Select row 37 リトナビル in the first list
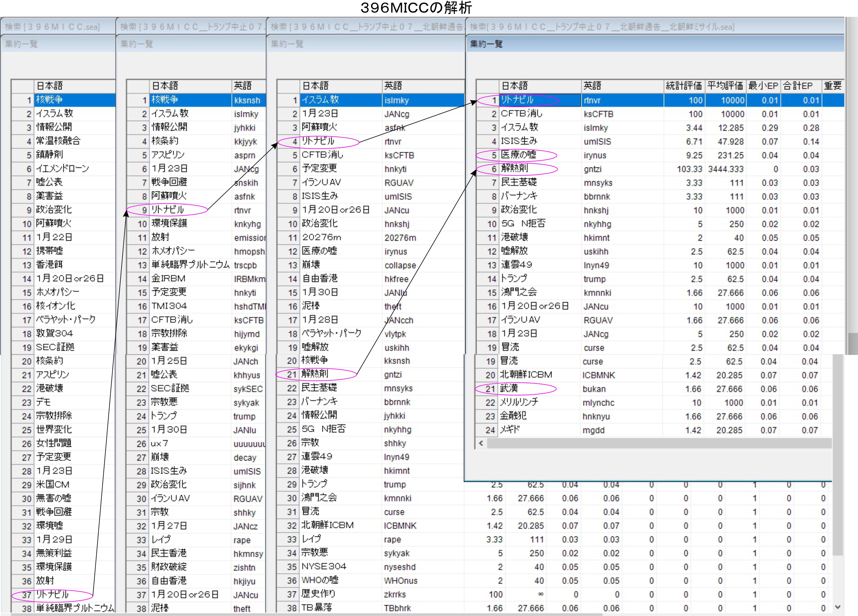Viewport: 858px width, 616px height. coord(52,595)
